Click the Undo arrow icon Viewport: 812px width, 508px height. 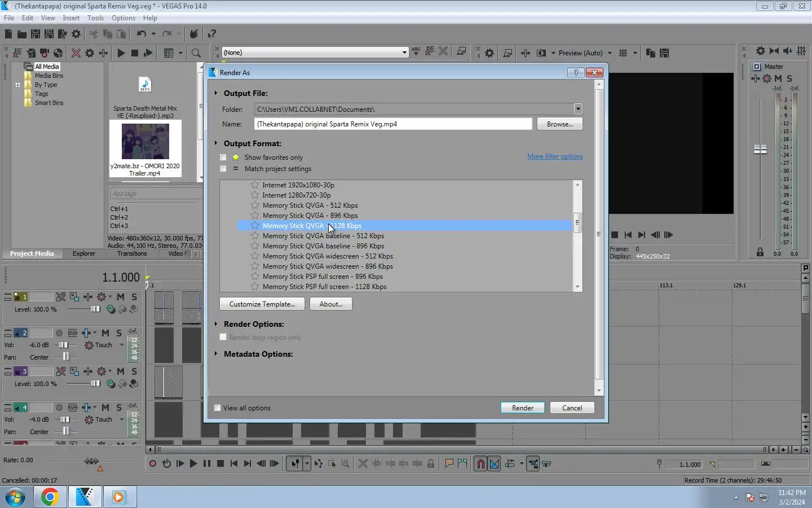pyautogui.click(x=142, y=34)
